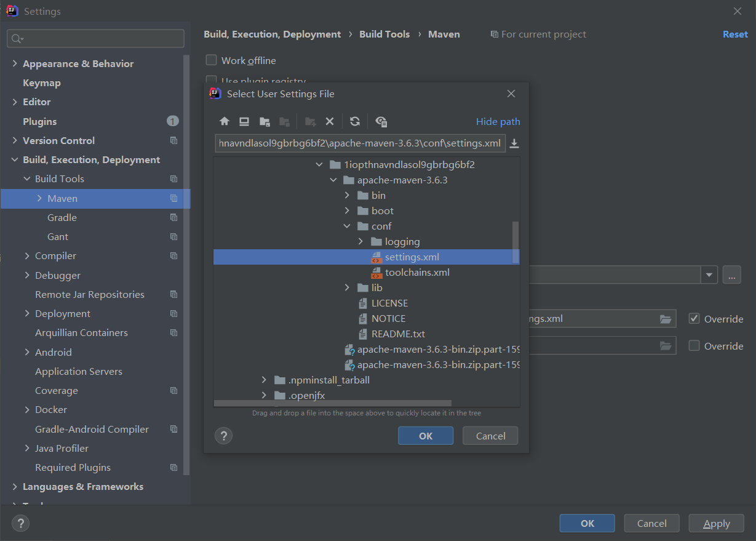The image size is (756, 541).
Task: Click project-level icon beside Version Control
Action: click(x=174, y=140)
